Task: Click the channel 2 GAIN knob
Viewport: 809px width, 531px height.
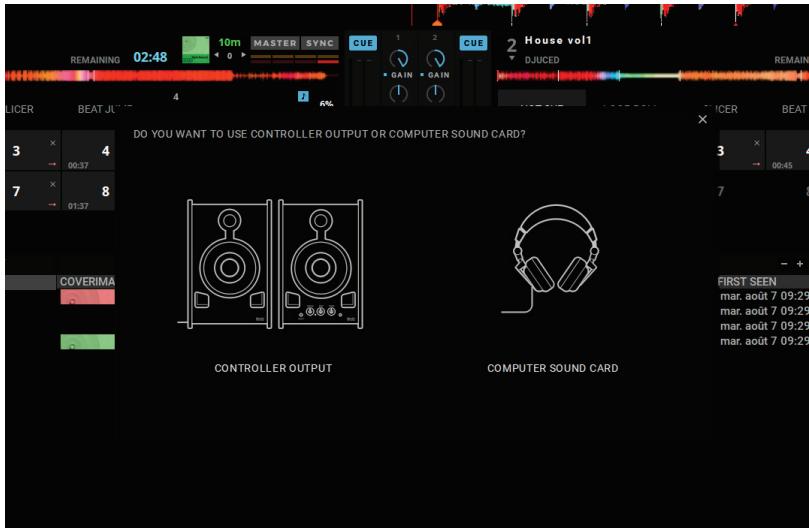Action: 435,59
